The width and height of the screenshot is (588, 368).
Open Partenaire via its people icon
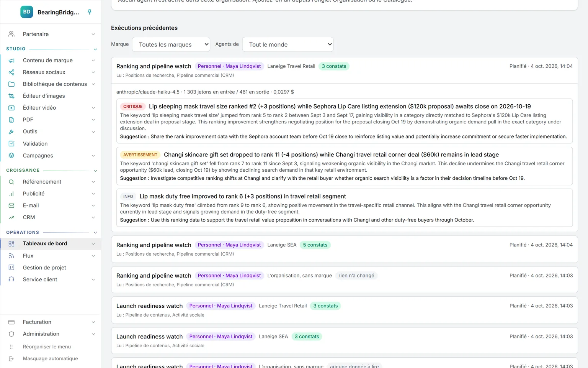11,34
